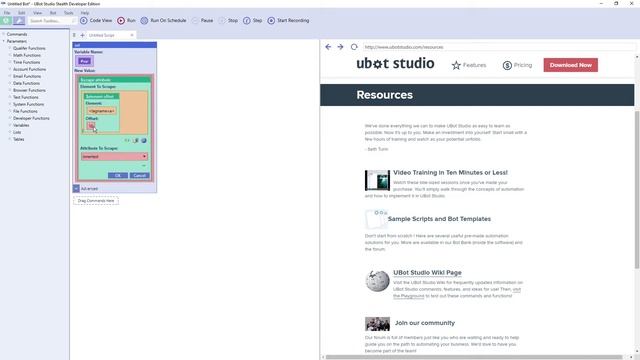Screen dimensions: 640x360
Task: Click the video training thumbnail
Action: [377, 180]
